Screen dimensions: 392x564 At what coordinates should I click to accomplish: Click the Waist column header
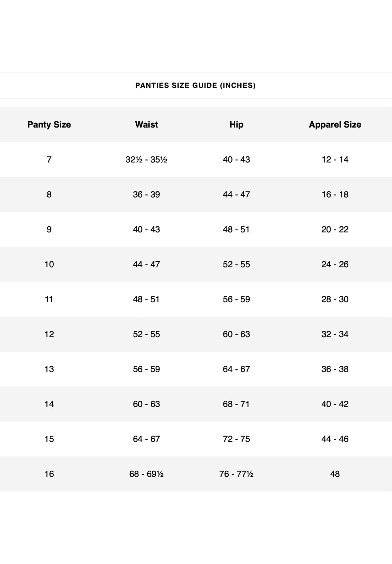point(146,125)
